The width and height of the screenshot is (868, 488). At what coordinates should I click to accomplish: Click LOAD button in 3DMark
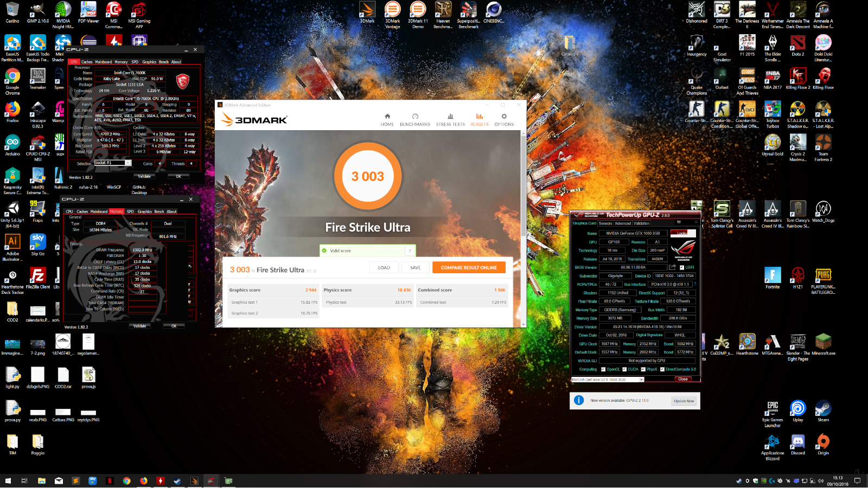(x=384, y=267)
